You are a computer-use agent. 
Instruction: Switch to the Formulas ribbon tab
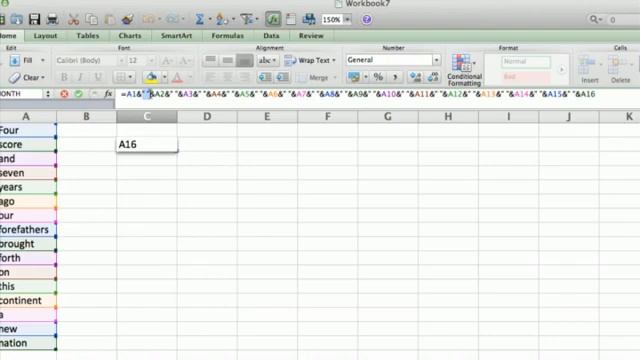pyautogui.click(x=227, y=36)
